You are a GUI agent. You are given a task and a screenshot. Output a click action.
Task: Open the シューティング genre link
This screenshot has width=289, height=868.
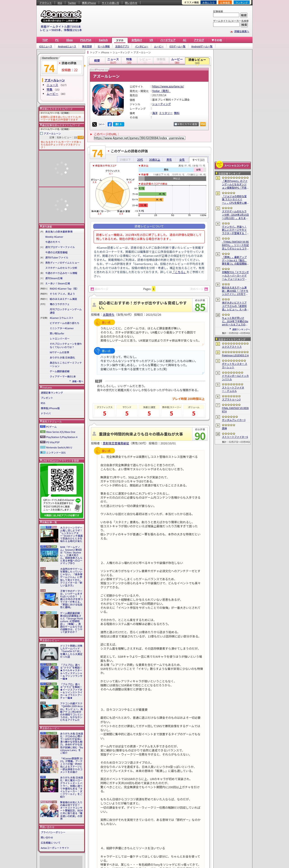[x=161, y=104]
